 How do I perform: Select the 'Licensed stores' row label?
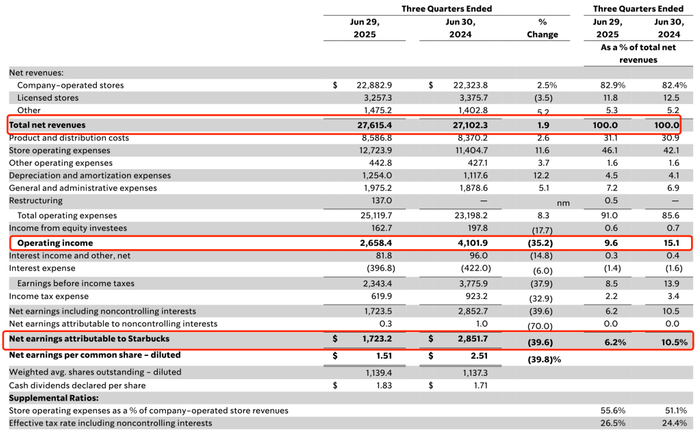pos(48,97)
